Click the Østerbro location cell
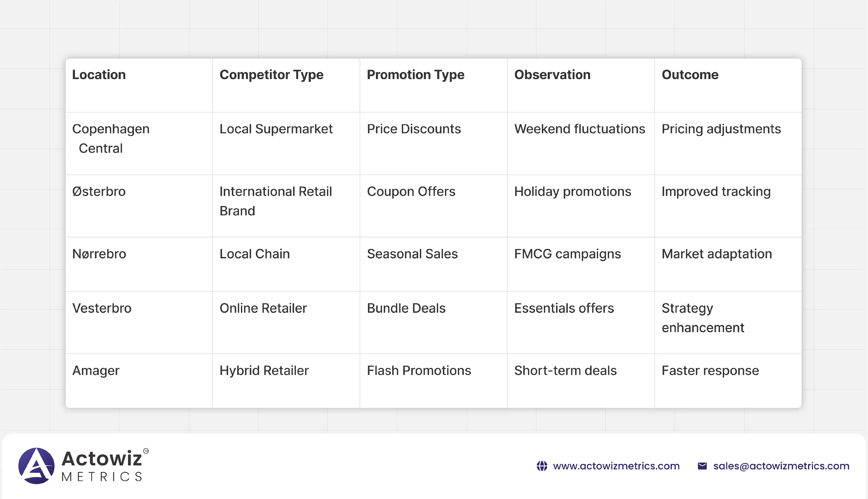This screenshot has width=868, height=499. (x=99, y=192)
